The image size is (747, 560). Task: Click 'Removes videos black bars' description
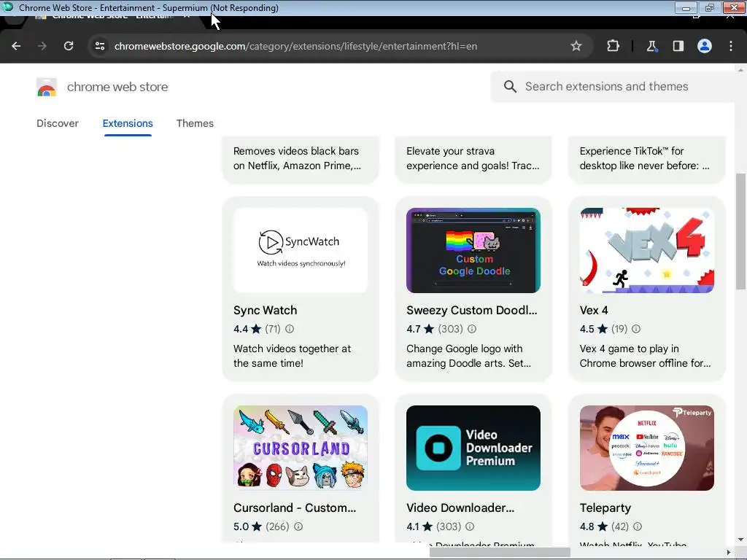click(297, 158)
